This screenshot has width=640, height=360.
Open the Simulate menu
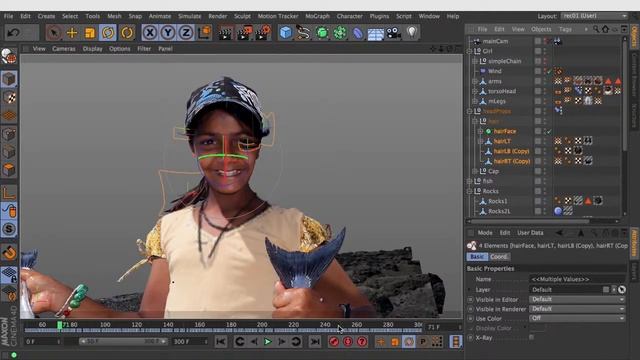tap(189, 16)
